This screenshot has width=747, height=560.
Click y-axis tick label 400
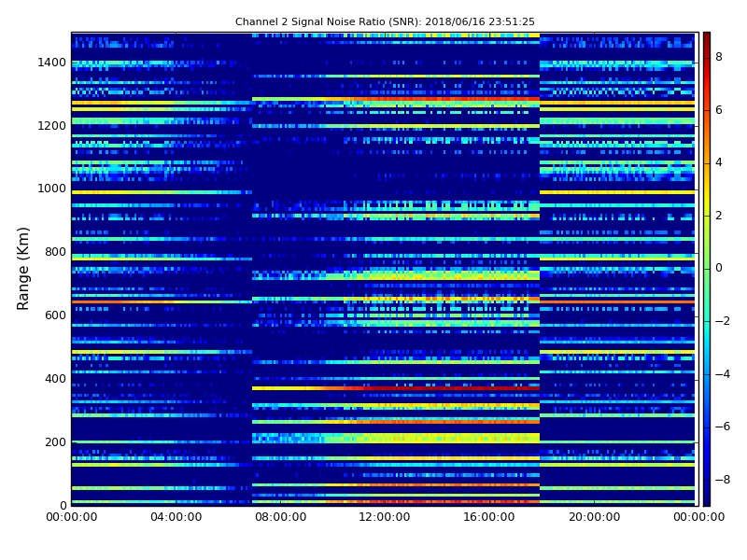click(x=55, y=379)
